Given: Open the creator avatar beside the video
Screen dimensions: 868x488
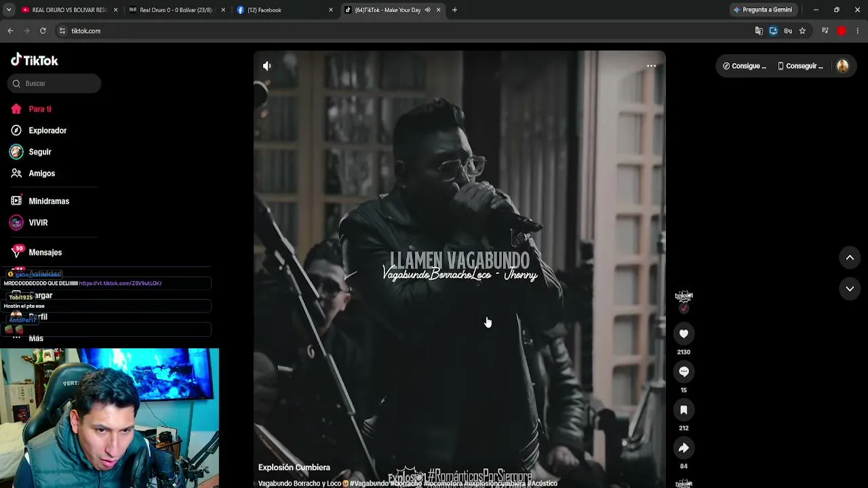Looking at the screenshot, I should coord(684,297).
